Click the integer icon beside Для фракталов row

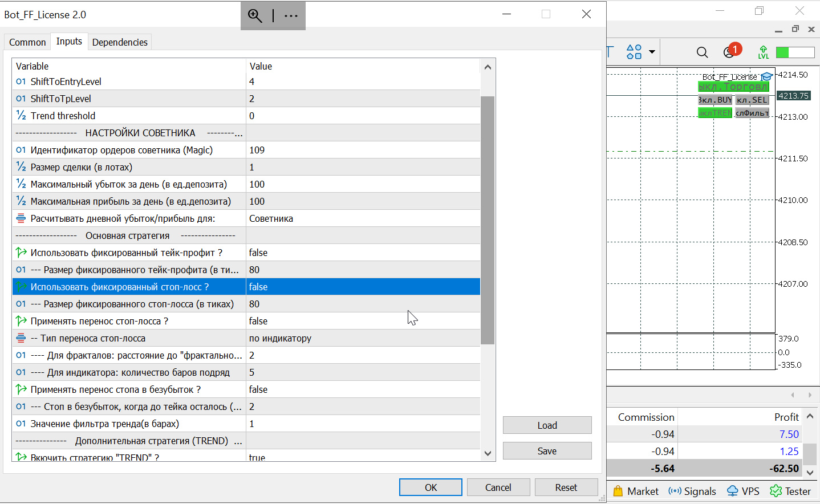click(21, 355)
